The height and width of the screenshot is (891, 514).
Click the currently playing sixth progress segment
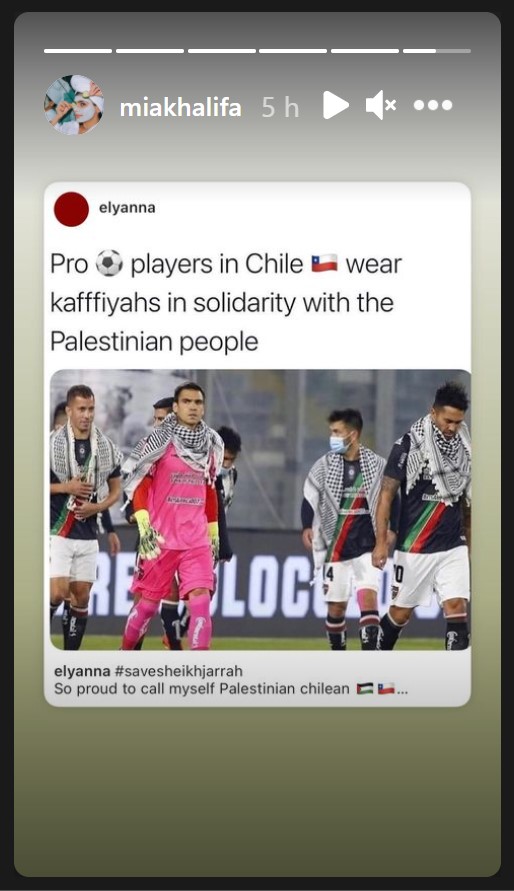tap(437, 51)
